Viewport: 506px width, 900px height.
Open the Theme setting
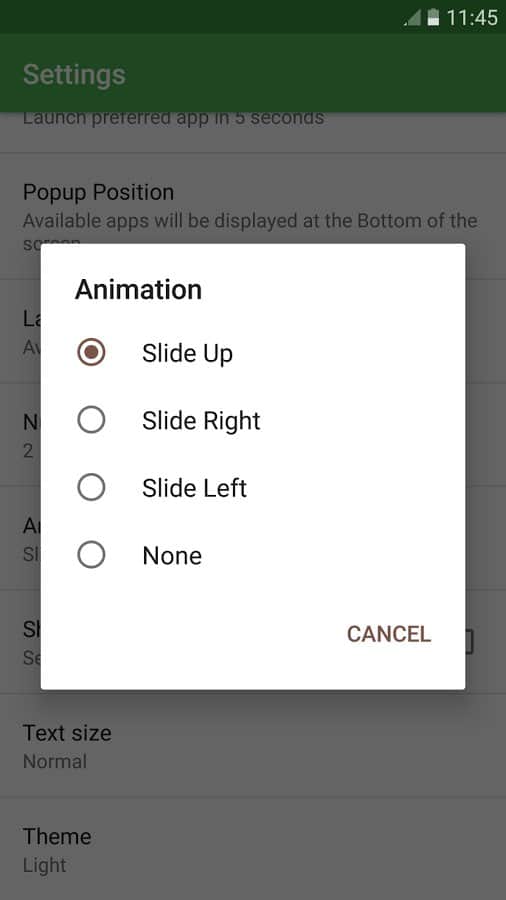[253, 849]
